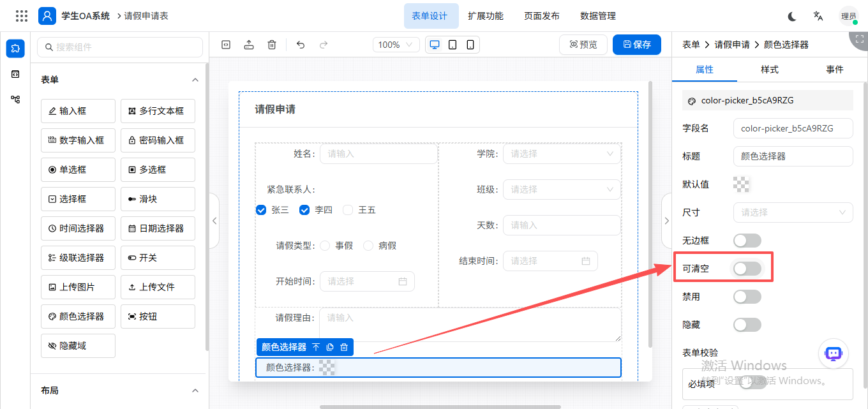868x409 pixels.
Task: Collapse the left component panel handle
Action: coord(214,221)
